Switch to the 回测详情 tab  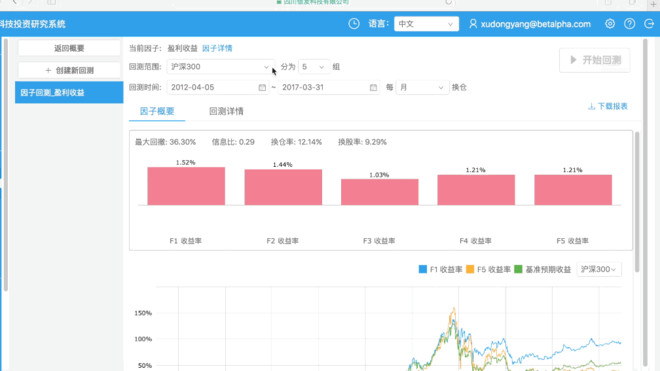click(226, 111)
